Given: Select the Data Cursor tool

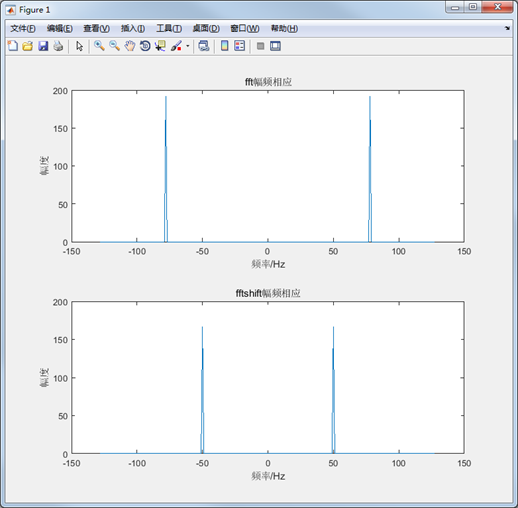Looking at the screenshot, I should pos(160,46).
